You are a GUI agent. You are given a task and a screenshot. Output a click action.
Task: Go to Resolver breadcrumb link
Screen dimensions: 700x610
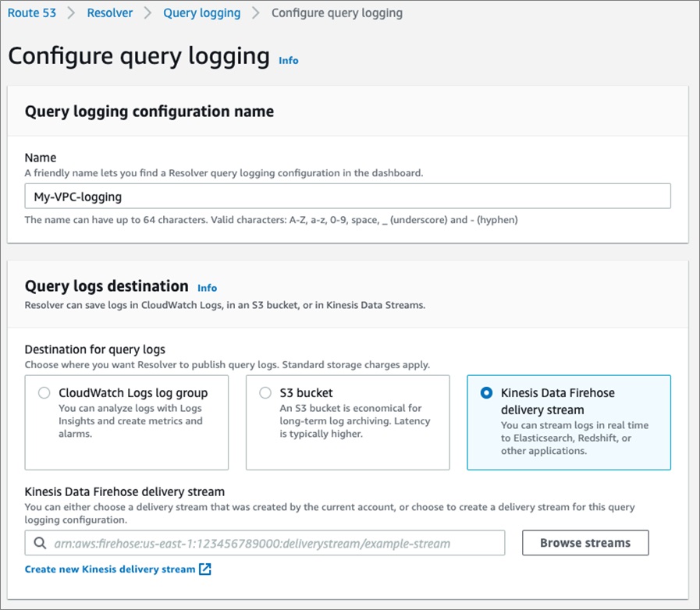(110, 13)
